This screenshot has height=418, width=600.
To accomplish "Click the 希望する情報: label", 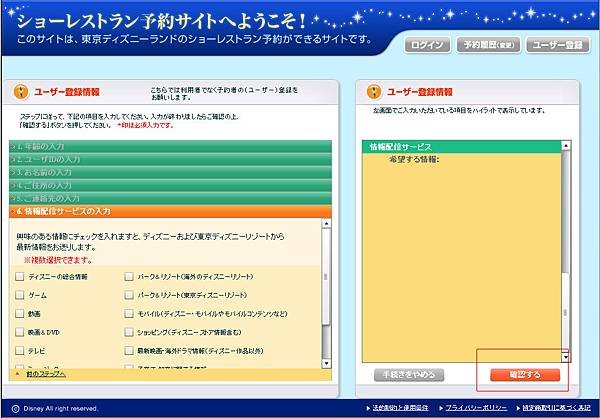I will 414,159.
